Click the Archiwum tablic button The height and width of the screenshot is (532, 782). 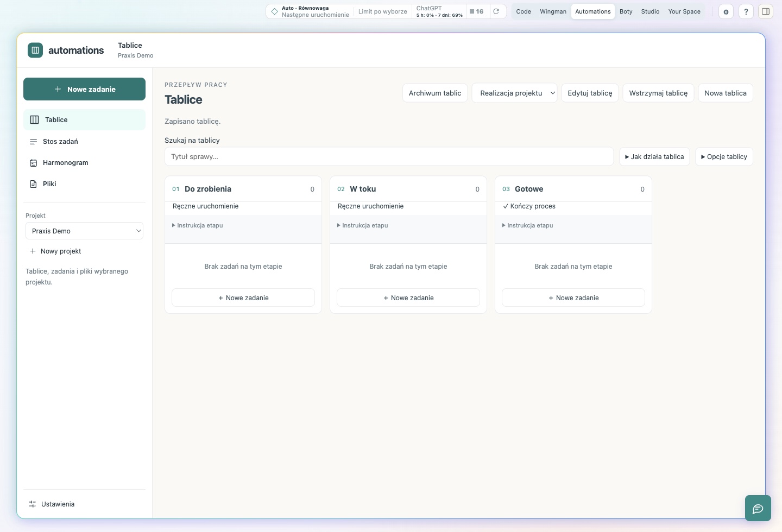click(x=435, y=93)
